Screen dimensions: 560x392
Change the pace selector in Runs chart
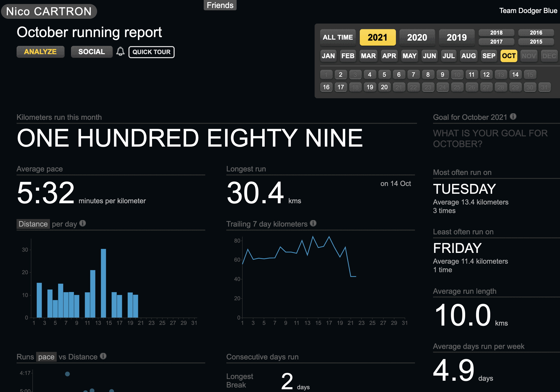[x=46, y=357]
